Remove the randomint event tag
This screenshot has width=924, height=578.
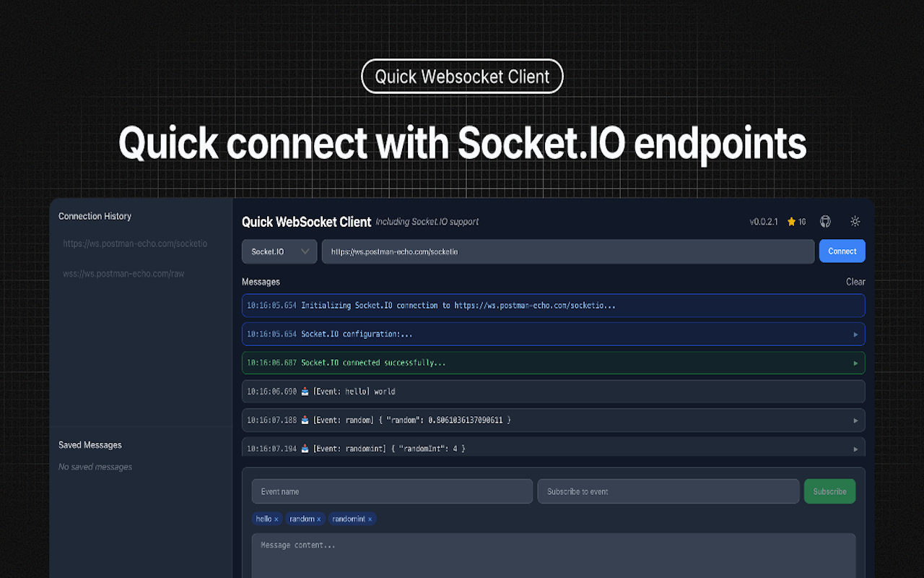click(x=370, y=519)
